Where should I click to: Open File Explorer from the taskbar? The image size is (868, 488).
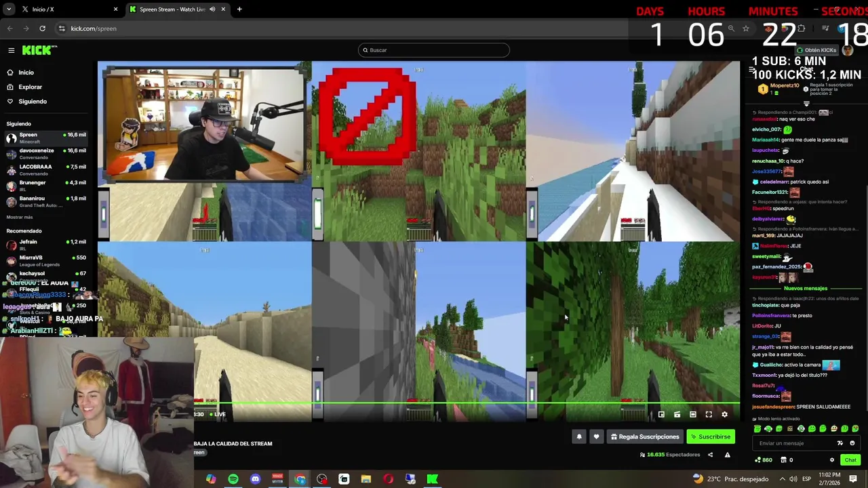pyautogui.click(x=366, y=479)
